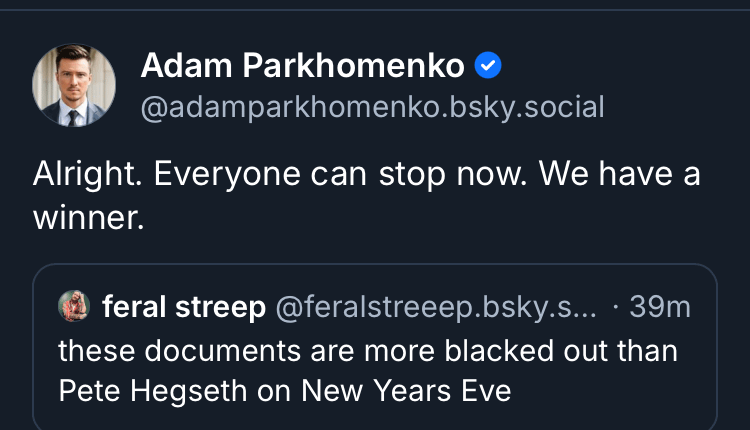
Task: Open feral streep's small avatar
Action: [x=73, y=306]
